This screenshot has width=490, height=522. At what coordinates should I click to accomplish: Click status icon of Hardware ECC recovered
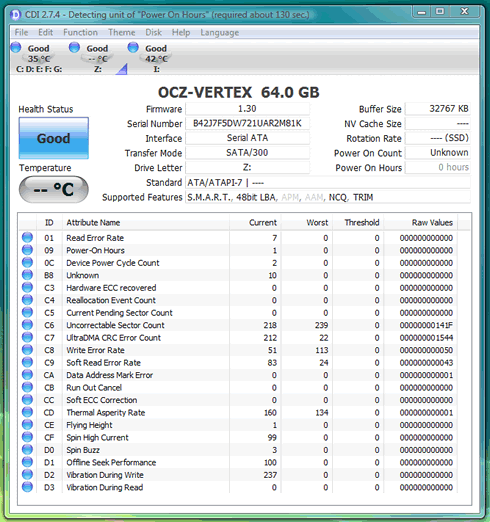pos(27,288)
